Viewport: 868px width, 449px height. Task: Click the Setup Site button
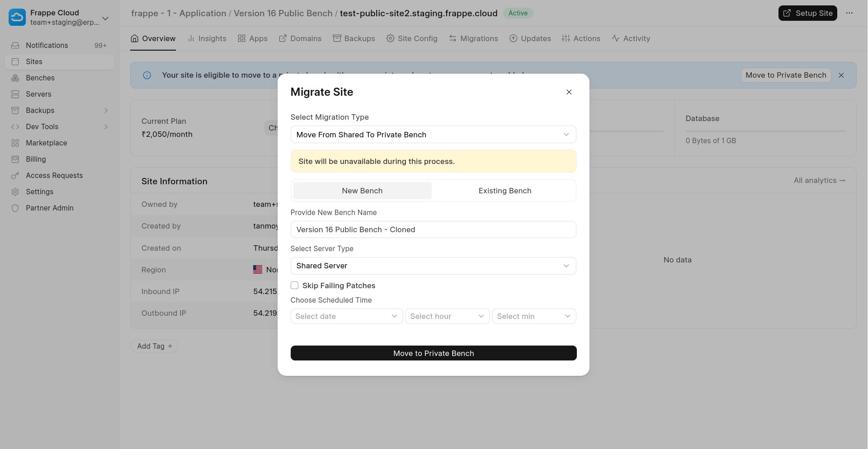(807, 13)
